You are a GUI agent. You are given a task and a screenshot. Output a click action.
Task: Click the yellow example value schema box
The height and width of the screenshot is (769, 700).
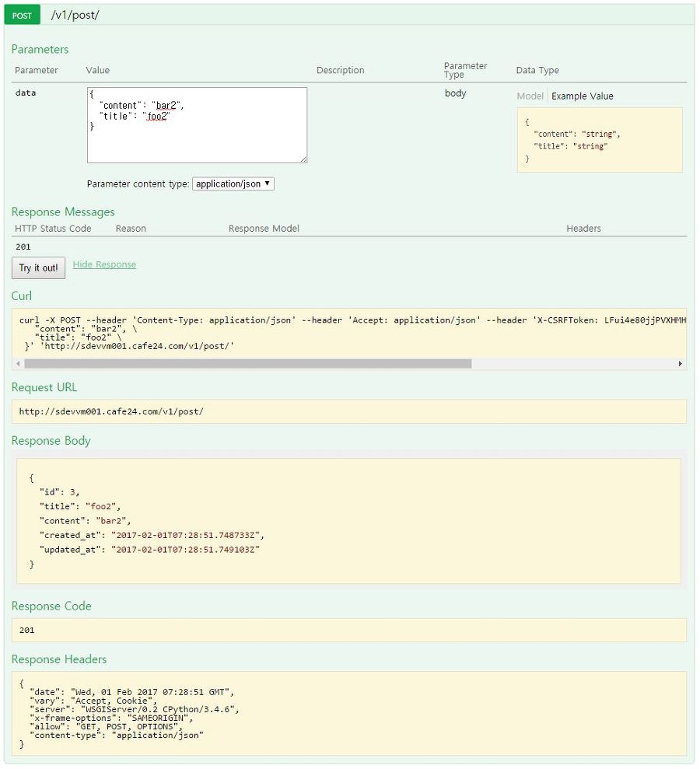point(600,140)
